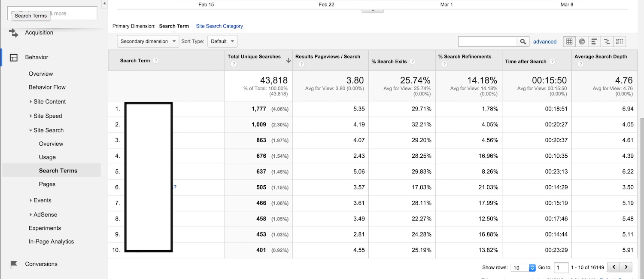
Task: Open the Site Search Overview report
Action: point(51,144)
